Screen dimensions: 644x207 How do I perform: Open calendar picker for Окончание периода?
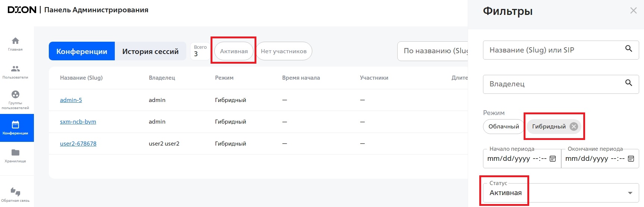[x=631, y=159]
